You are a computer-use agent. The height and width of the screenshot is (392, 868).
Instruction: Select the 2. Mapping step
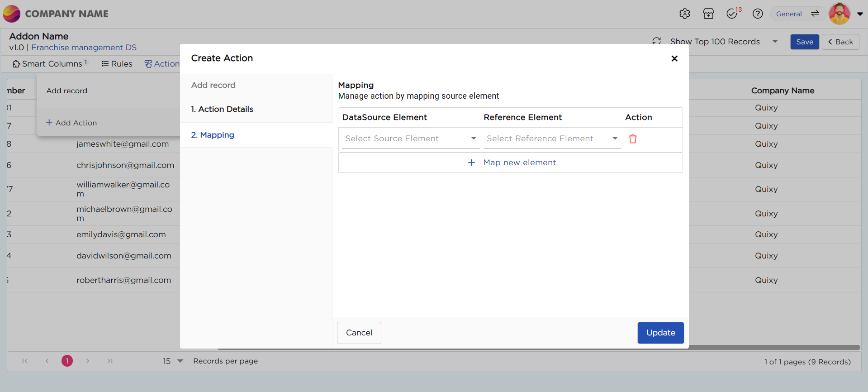213,135
